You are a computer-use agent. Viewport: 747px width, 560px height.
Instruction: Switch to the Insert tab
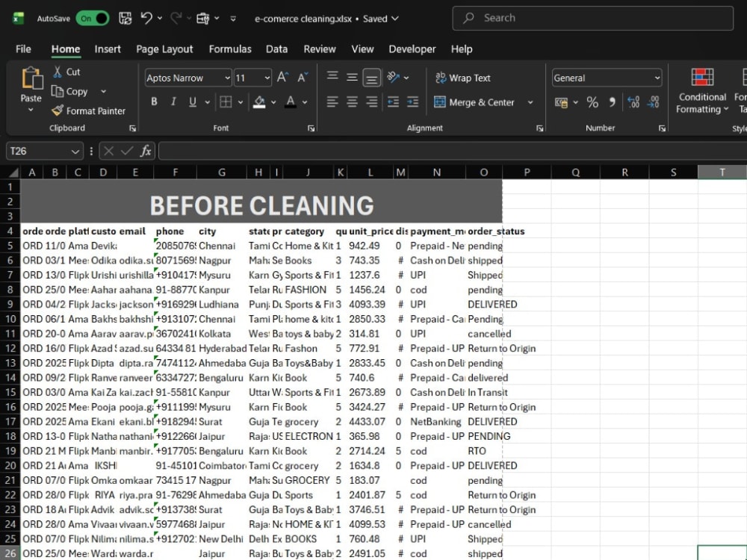point(107,49)
